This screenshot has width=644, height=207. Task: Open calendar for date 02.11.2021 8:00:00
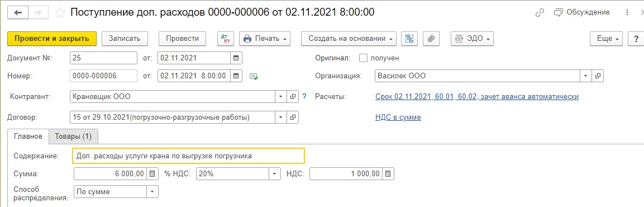pos(236,76)
